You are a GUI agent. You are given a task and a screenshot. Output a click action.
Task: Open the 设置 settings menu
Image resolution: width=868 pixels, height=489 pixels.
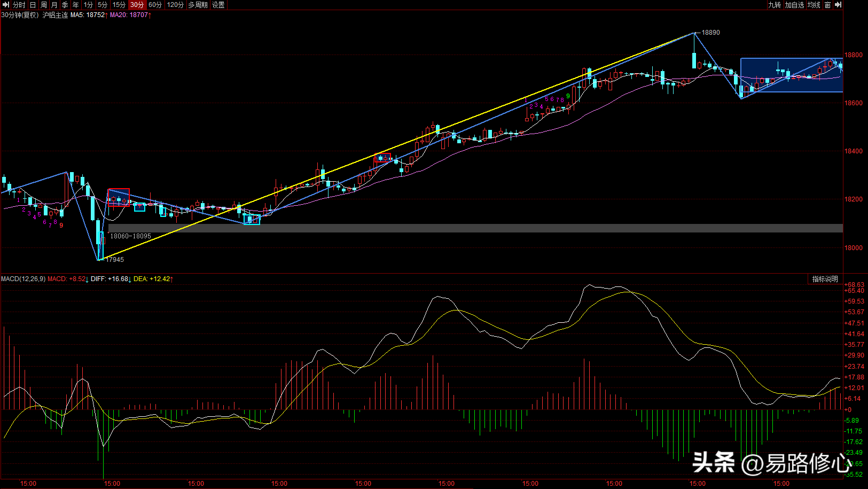[x=218, y=5]
